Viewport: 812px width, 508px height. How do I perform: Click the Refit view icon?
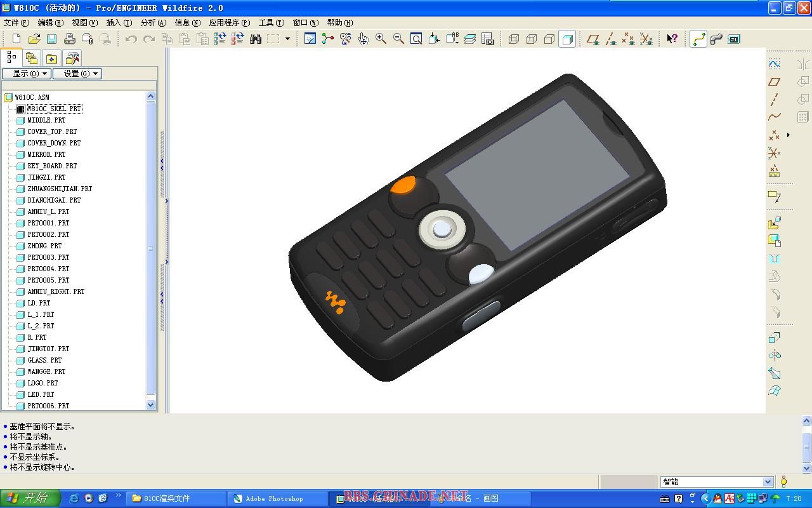[x=417, y=39]
